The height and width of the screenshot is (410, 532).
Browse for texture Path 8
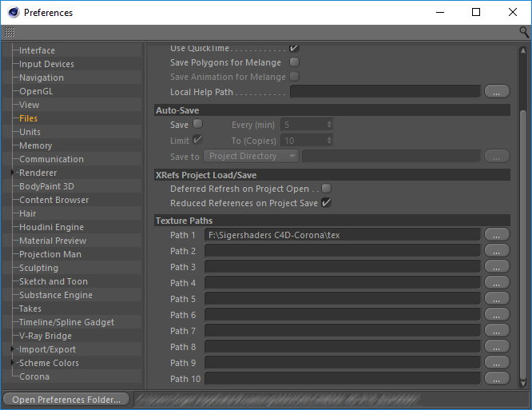point(497,347)
